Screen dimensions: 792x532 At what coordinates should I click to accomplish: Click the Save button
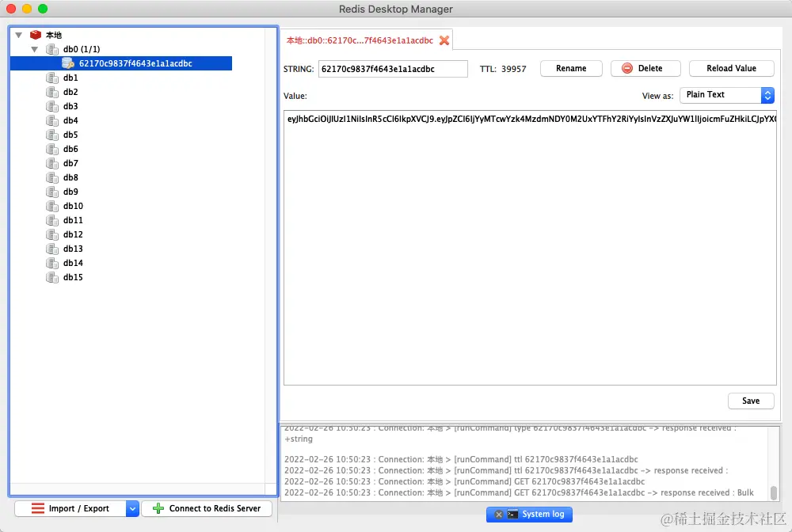point(751,401)
